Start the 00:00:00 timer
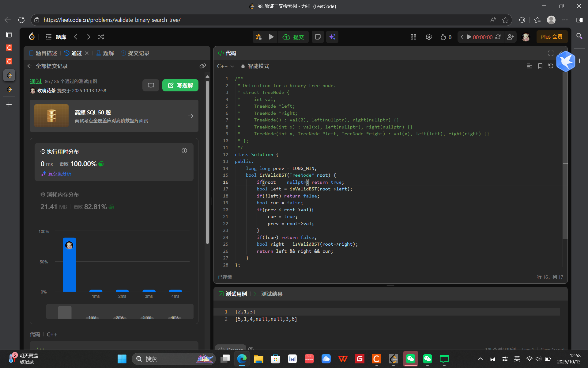The width and height of the screenshot is (588, 368). 469,37
